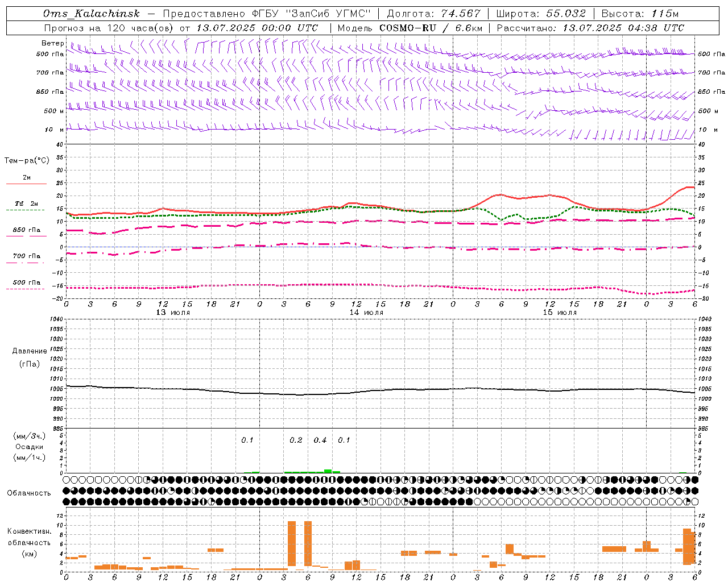Click the forecast text Прогноз на 120 часа(ов)
This screenshot has height=582, width=728.
click(x=109, y=28)
